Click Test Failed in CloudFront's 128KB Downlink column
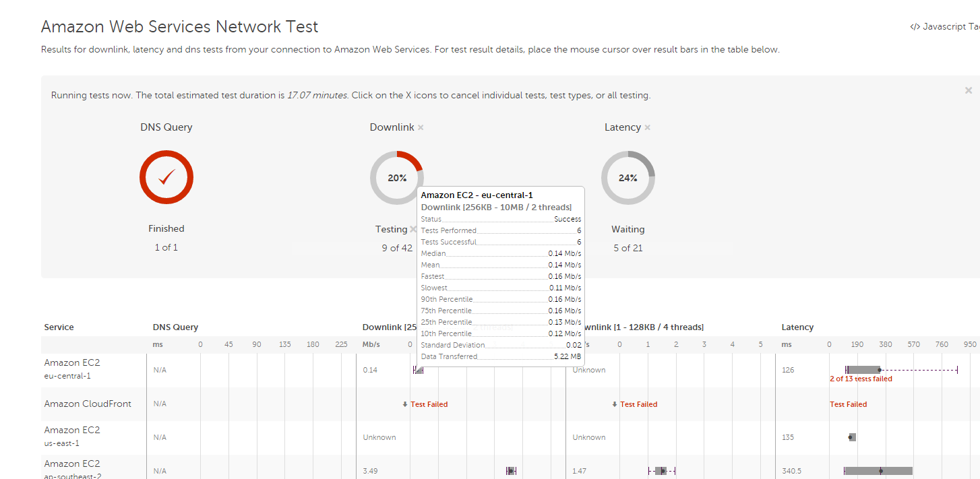The image size is (980, 479). click(x=639, y=404)
